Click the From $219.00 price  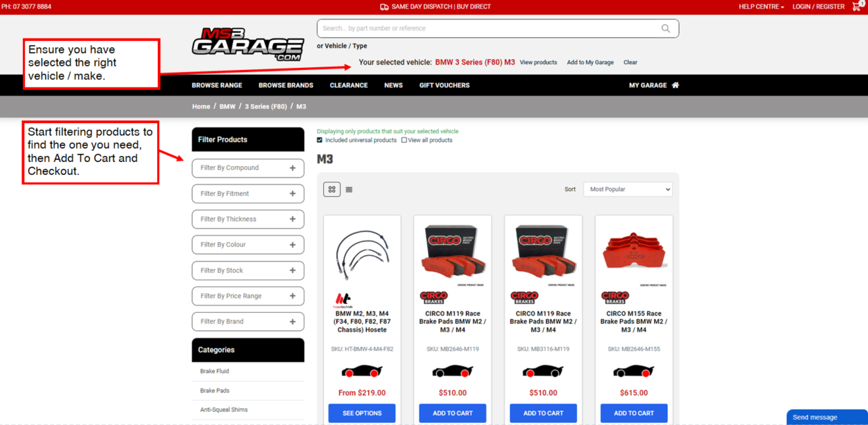362,393
